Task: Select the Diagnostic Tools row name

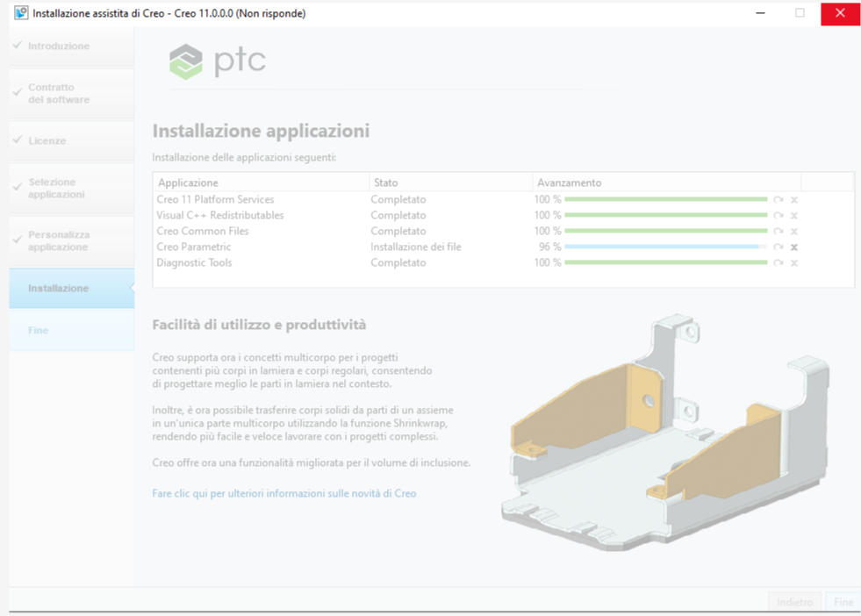Action: 194,262
